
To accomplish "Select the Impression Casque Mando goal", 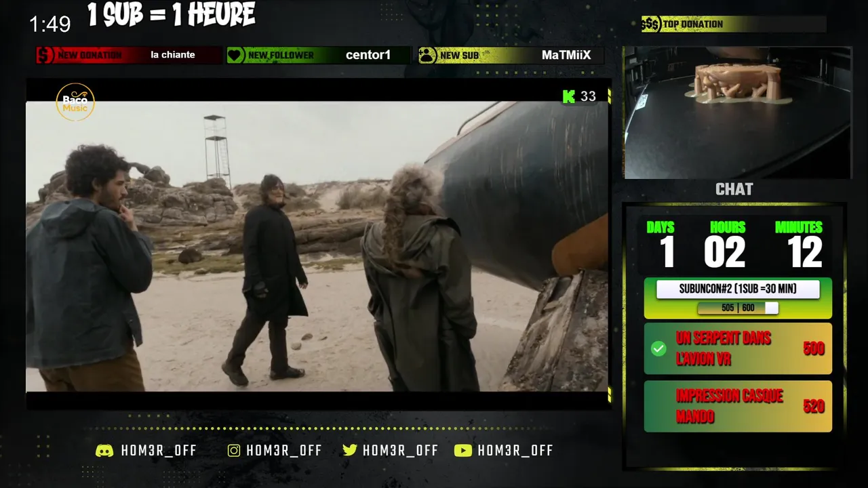I will coord(738,406).
